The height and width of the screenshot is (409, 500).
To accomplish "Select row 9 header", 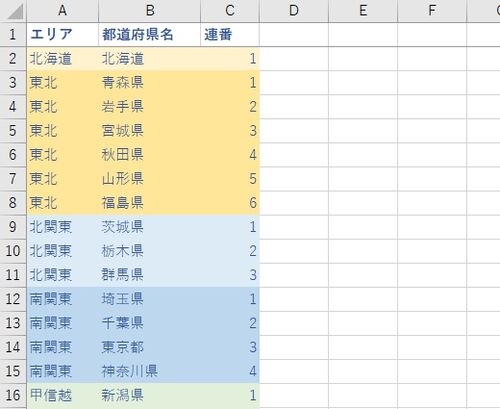I will 13,227.
